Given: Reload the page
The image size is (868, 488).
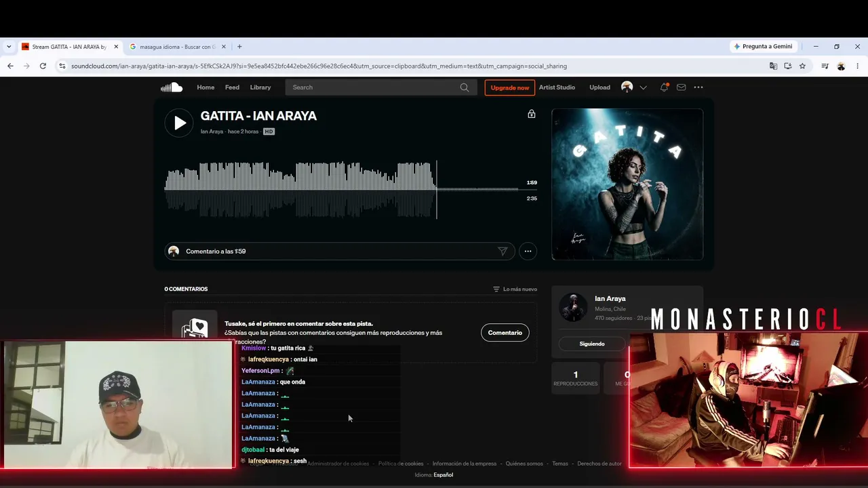Looking at the screenshot, I should tap(43, 66).
